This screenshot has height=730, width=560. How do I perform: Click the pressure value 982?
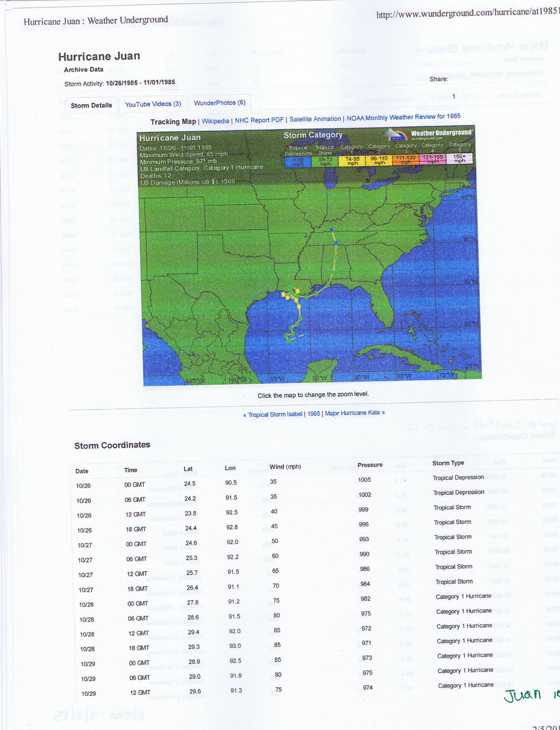[366, 598]
